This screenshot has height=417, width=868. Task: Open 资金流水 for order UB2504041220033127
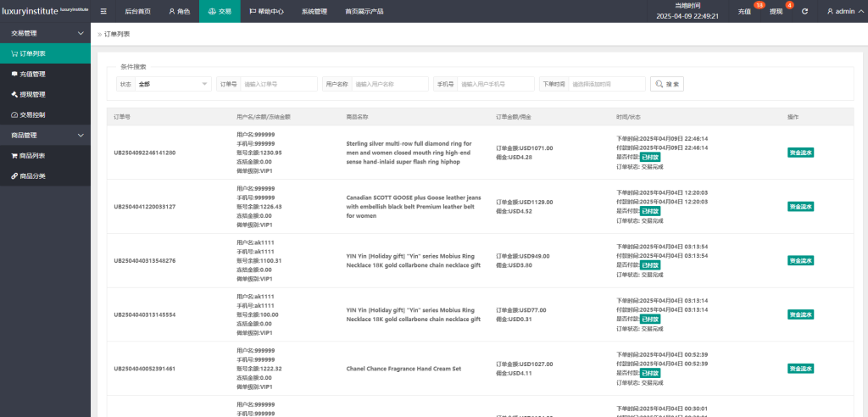(x=800, y=207)
